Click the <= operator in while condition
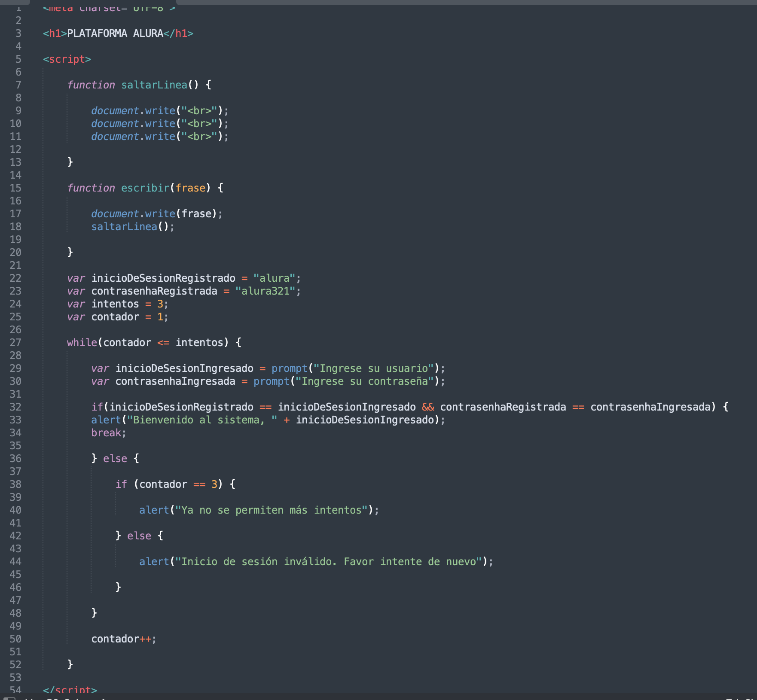The width and height of the screenshot is (757, 700). coord(163,343)
